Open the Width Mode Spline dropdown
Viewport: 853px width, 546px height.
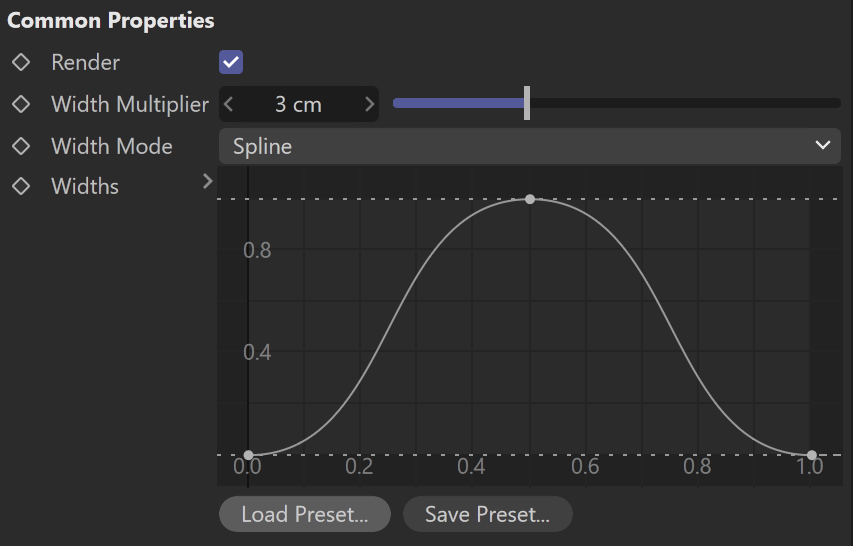point(530,146)
